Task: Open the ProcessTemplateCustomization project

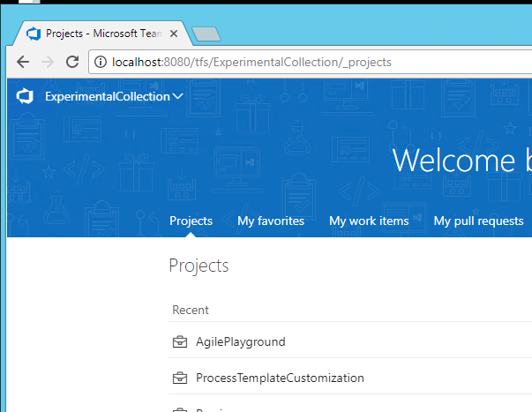Action: (x=280, y=378)
